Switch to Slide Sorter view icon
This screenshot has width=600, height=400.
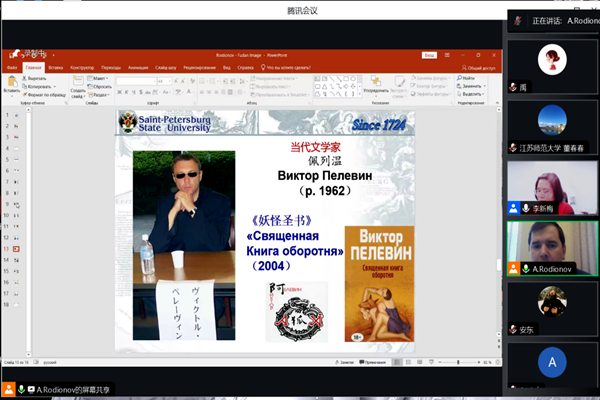[x=408, y=362]
